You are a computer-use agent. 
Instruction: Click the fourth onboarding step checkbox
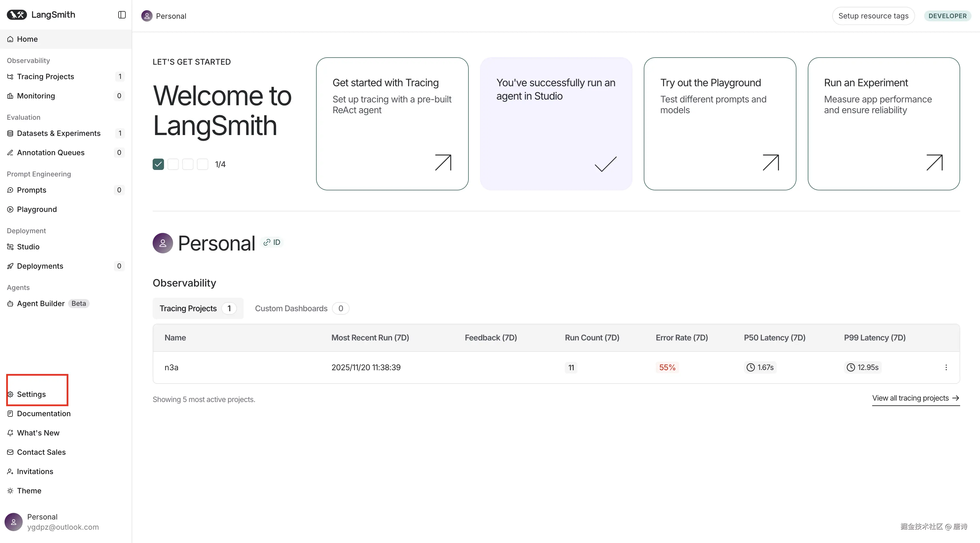(x=202, y=164)
